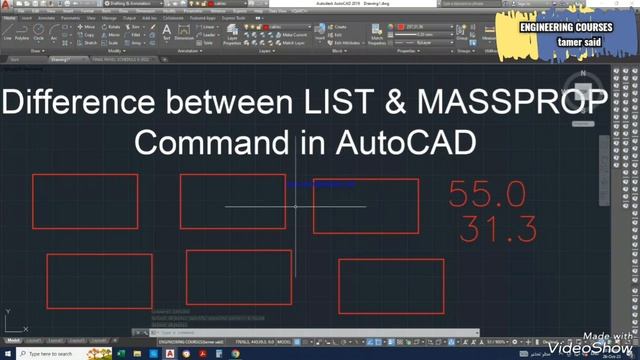Click the 31.3 text in drawing
This screenshot has width=640, height=360.
coord(498,229)
